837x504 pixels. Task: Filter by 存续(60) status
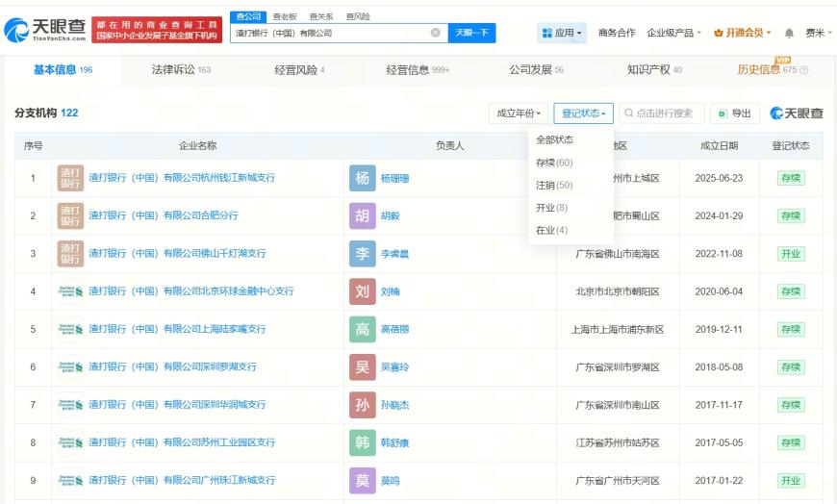pyautogui.click(x=554, y=163)
